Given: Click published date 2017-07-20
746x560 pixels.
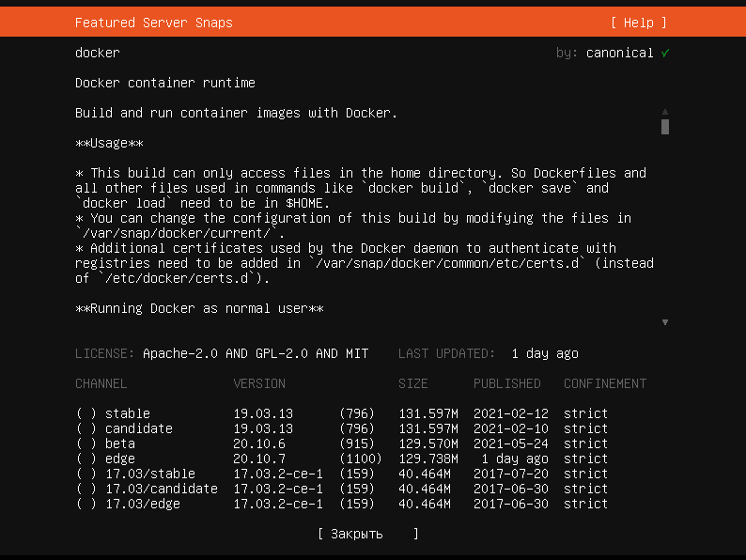Looking at the screenshot, I should coord(510,474).
